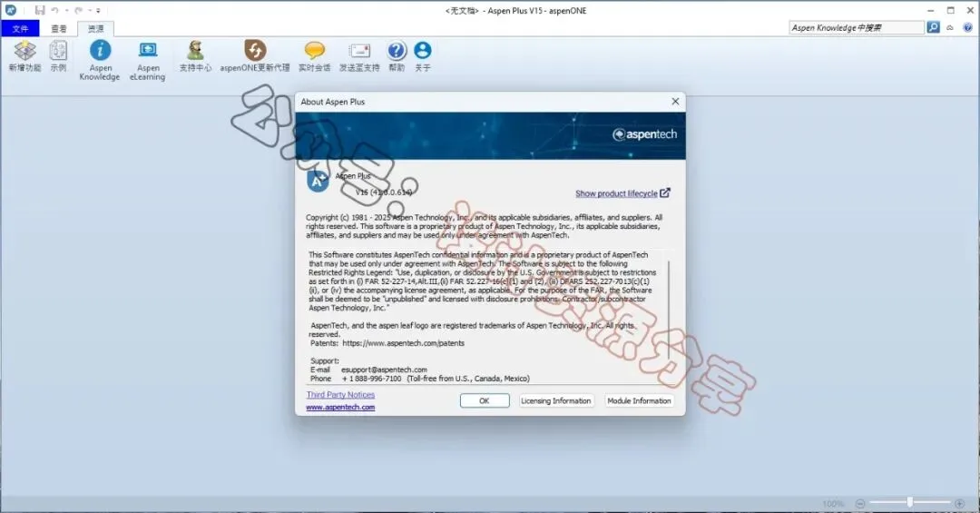Click the About dialog's legal text scrollbar
Screen dimensions: 980x513
[x=669, y=310]
